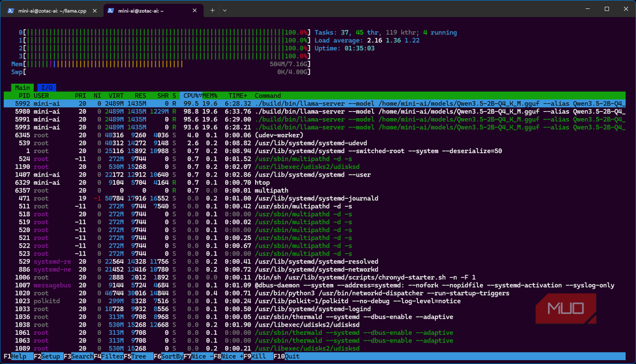Sort by Command column header
636x364 pixels.
pos(268,96)
